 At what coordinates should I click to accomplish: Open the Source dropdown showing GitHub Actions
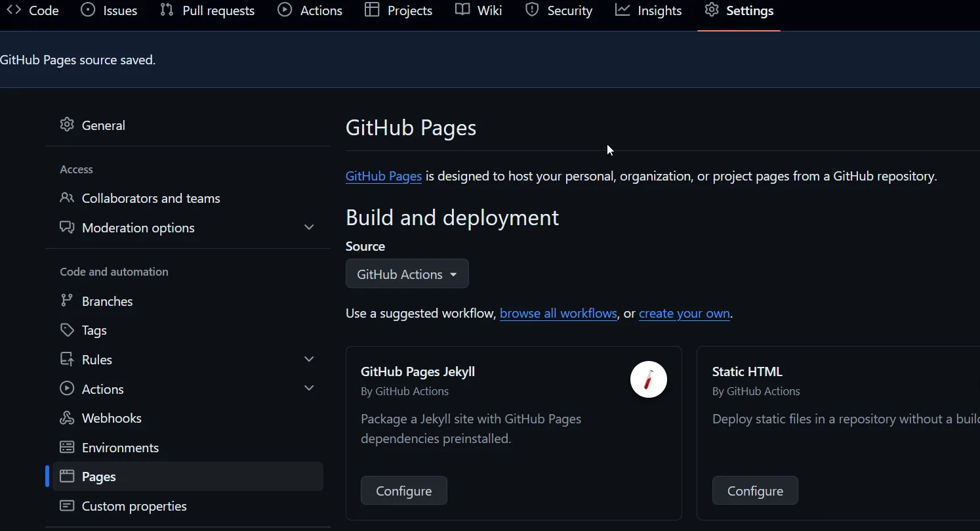(407, 274)
